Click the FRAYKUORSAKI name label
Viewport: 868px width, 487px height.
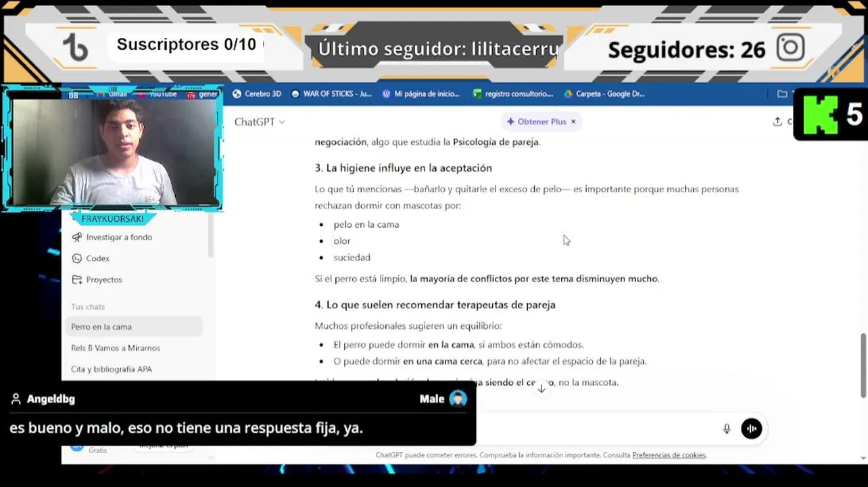[x=112, y=219]
